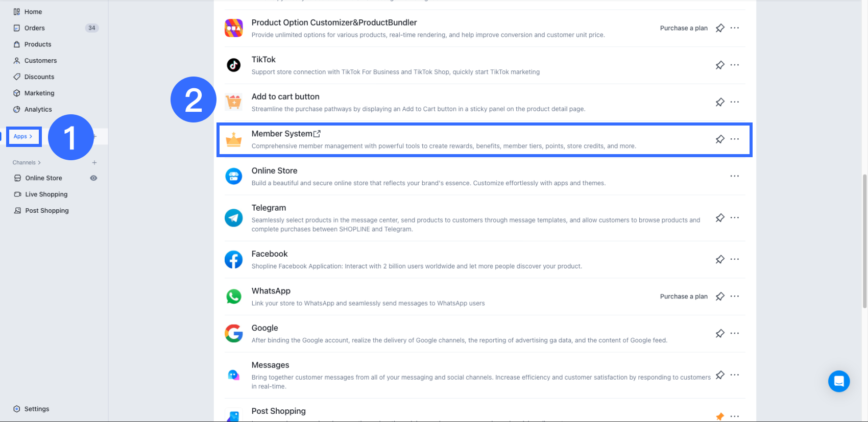Open more options for Telegram

[x=734, y=217]
